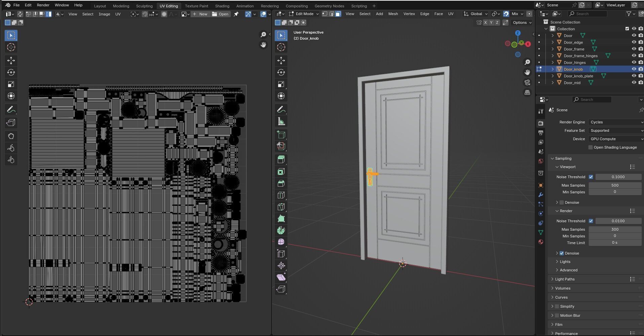Expand Door_hinges in outliner
The image size is (644, 336).
pos(553,63)
